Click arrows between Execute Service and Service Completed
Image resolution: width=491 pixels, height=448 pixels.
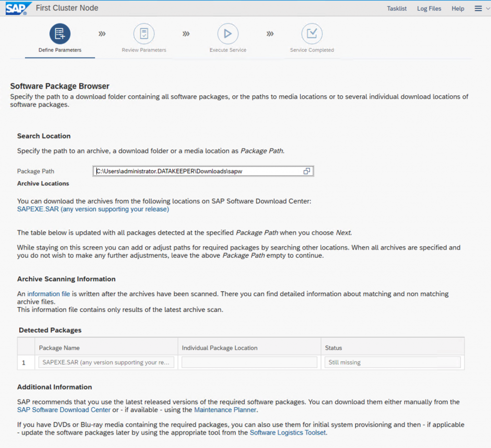tap(270, 34)
